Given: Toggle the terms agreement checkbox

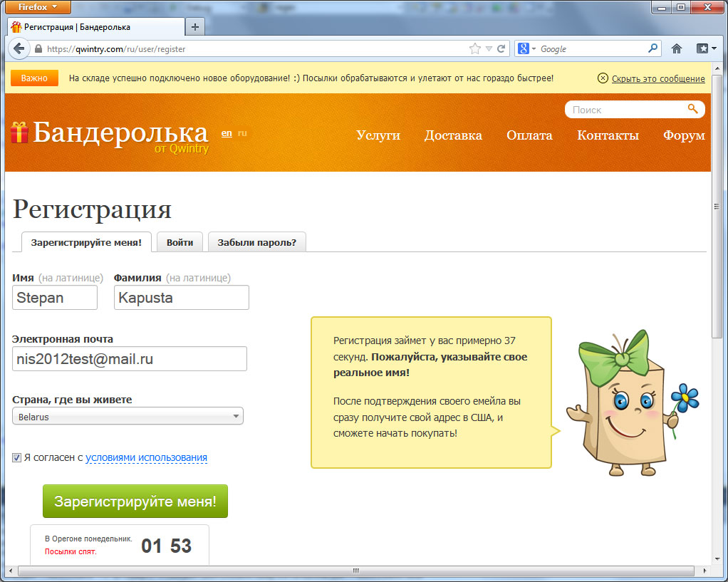Looking at the screenshot, I should coord(17,458).
